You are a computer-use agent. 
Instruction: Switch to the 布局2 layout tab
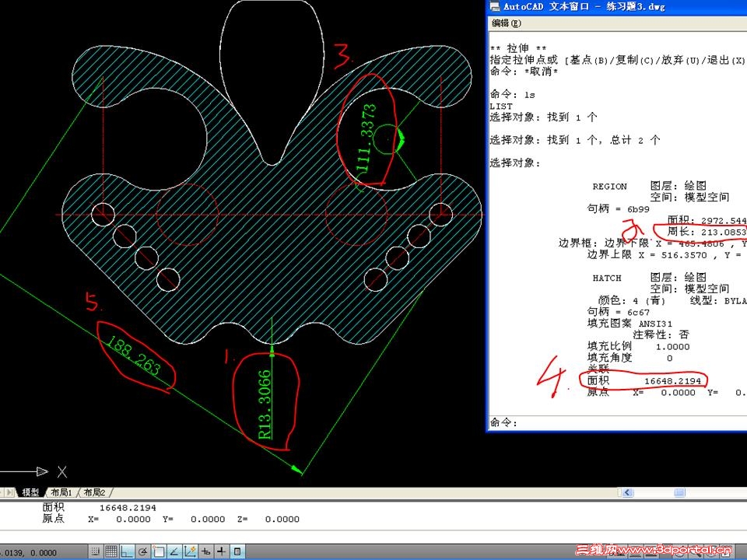[94, 492]
